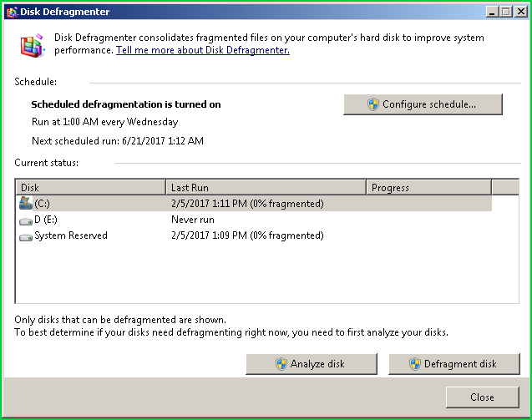Open Tell me more about Disk Defragmenter link

click(203, 50)
